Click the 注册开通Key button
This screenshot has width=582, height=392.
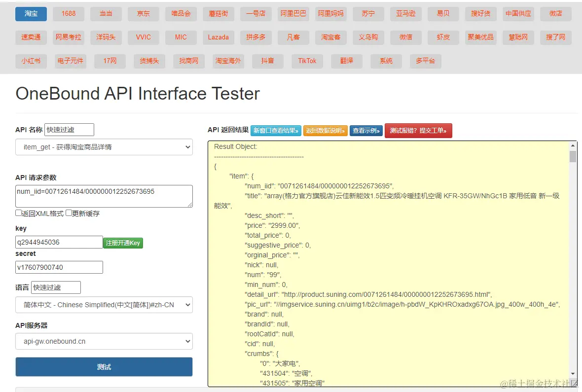pos(123,243)
